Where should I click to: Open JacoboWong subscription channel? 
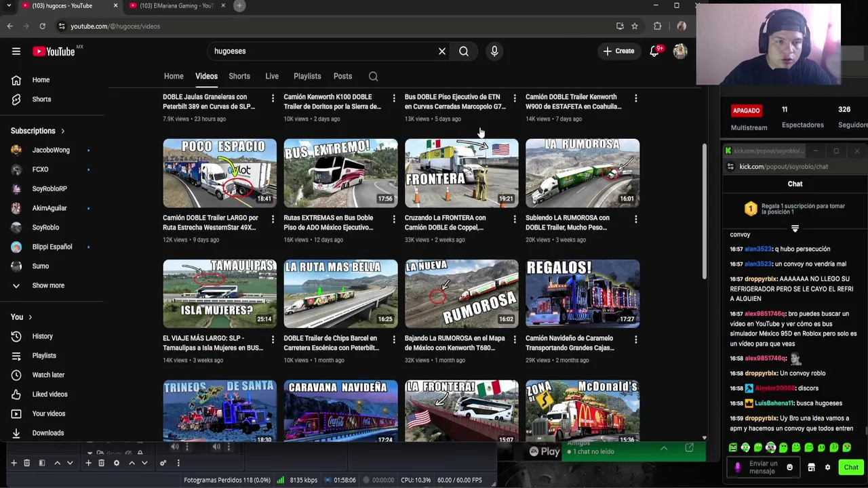tap(51, 150)
